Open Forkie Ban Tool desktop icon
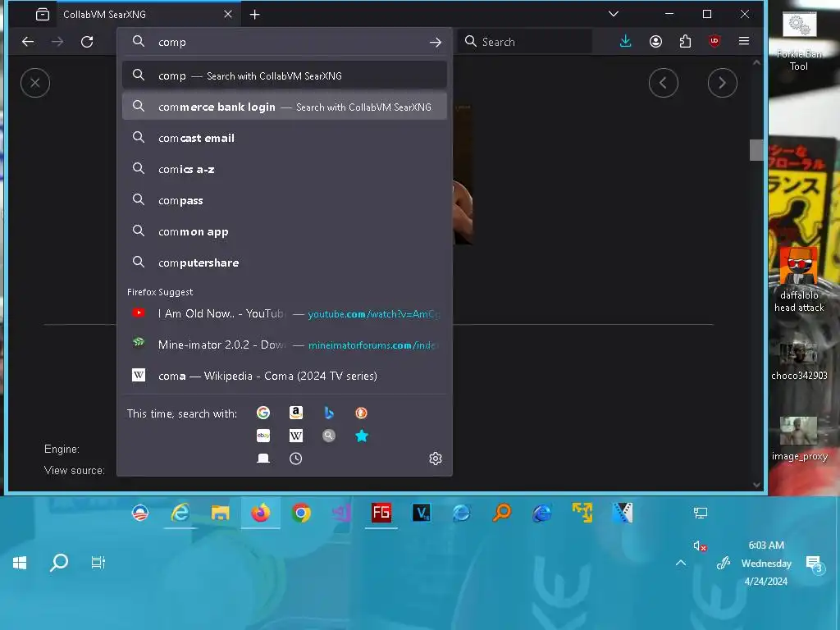Image resolution: width=840 pixels, height=630 pixels. [x=799, y=43]
